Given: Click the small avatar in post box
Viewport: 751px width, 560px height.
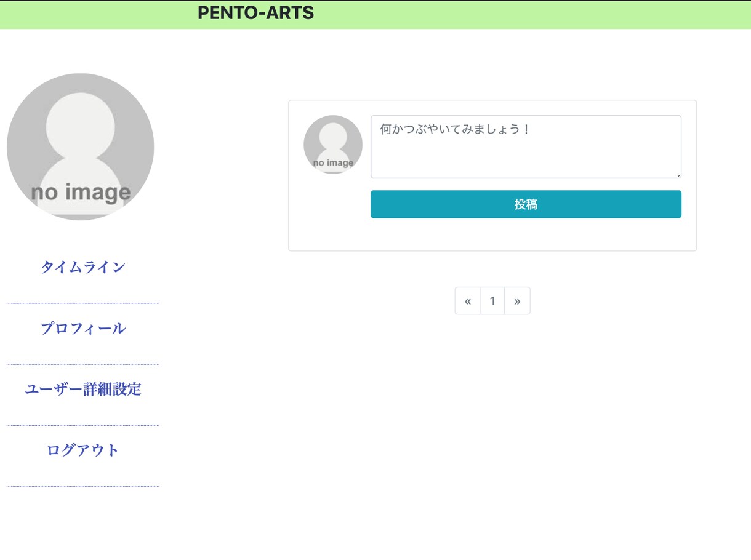Looking at the screenshot, I should pyautogui.click(x=333, y=145).
